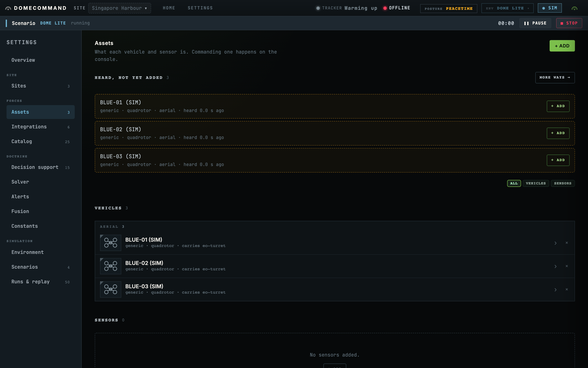Click the DOMECOMMAND brand name
Viewport: 588px width, 368px height.
pos(40,8)
